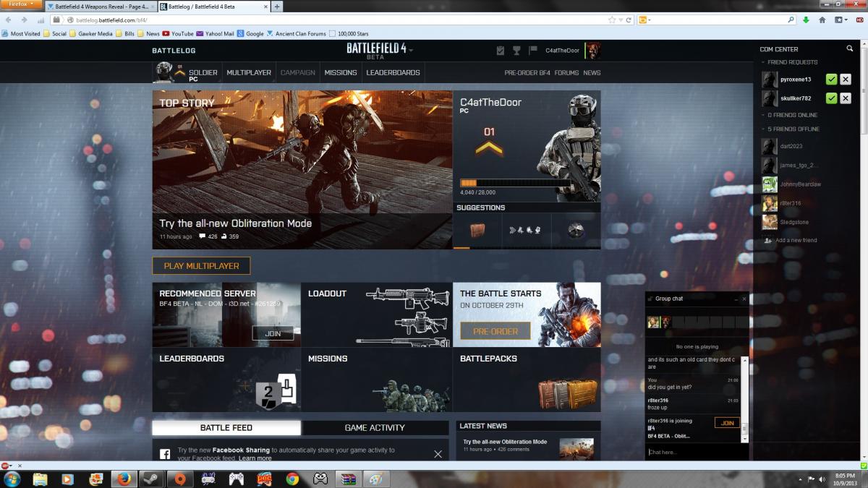Open the third suggestion tile
868x488 pixels.
tap(576, 231)
